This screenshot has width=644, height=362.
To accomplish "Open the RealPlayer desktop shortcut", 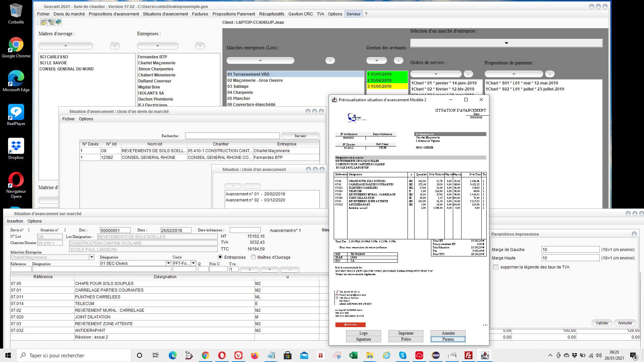I will coord(16,115).
